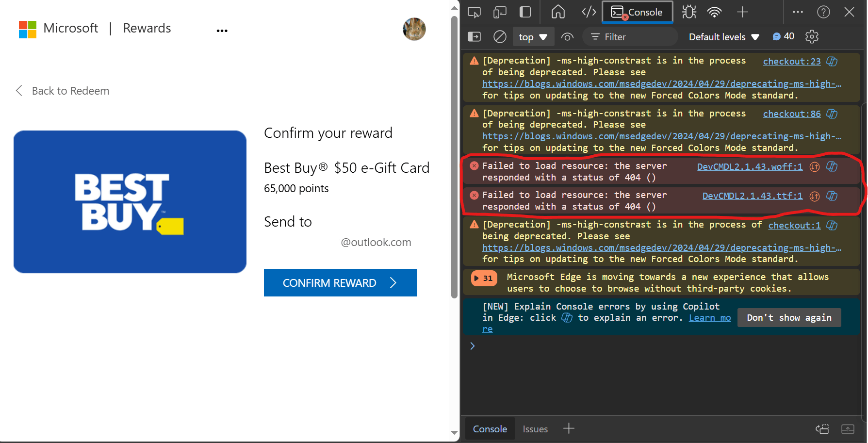Select the Console tab in top toolbar
This screenshot has height=443, width=868.
point(637,12)
